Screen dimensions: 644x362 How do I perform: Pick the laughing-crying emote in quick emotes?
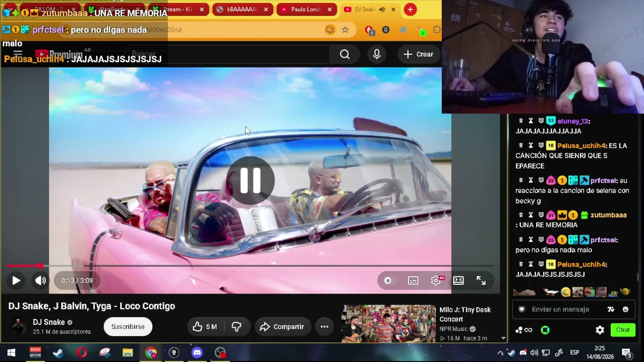pyautogui.click(x=566, y=292)
